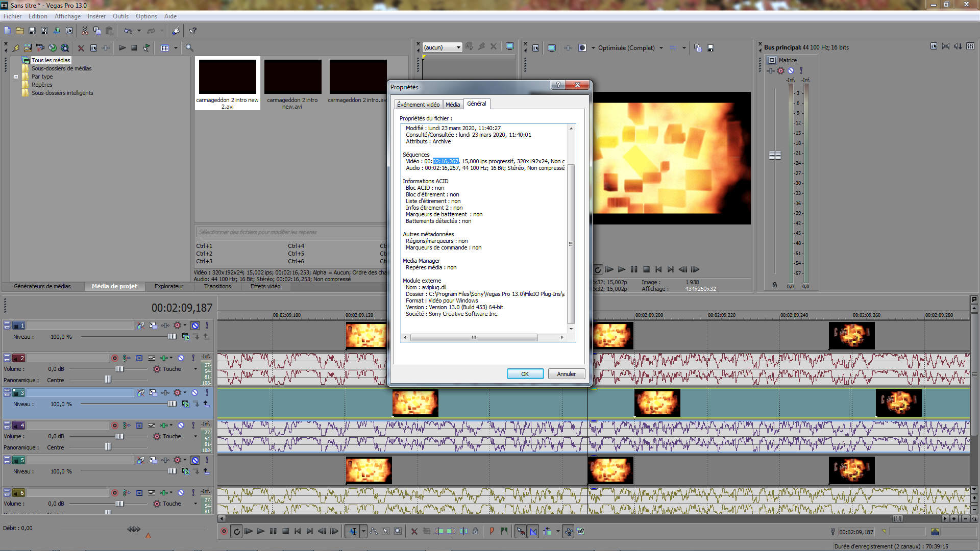
Task: Click the Extract Audio from CD icon
Action: tap(53, 48)
